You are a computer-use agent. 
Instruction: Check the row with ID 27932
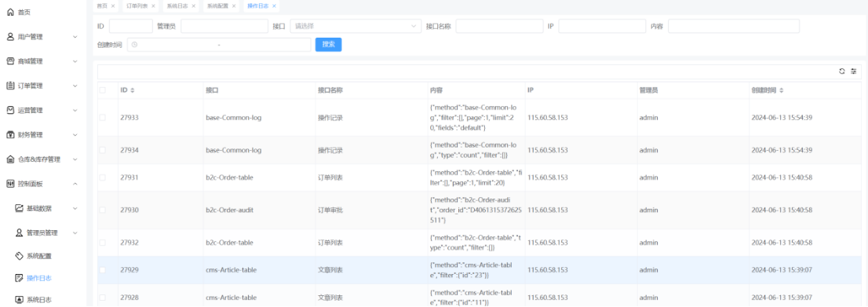coord(102,243)
